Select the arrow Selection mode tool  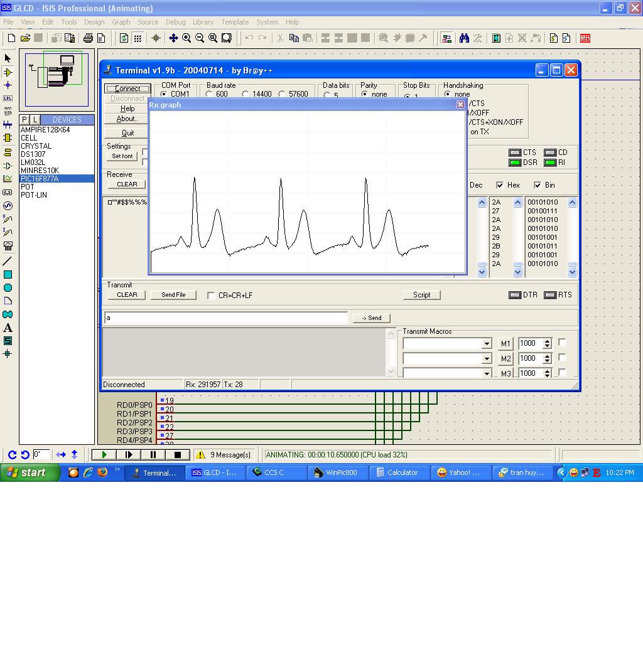tap(8, 58)
